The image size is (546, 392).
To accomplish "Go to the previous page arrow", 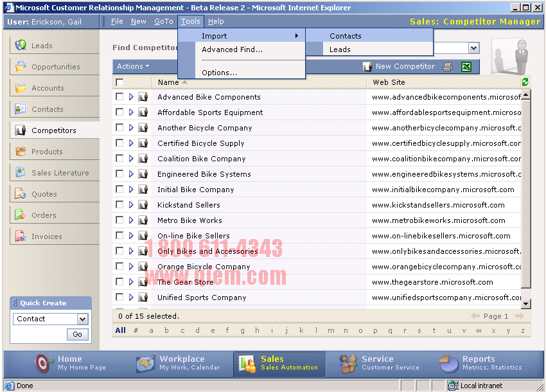I will 475,316.
